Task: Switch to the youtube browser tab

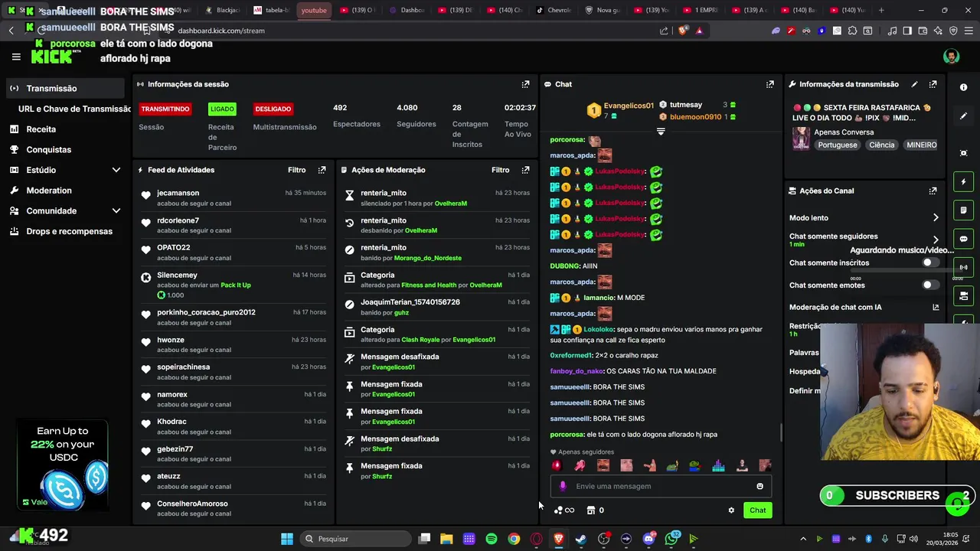Action: pos(314,10)
